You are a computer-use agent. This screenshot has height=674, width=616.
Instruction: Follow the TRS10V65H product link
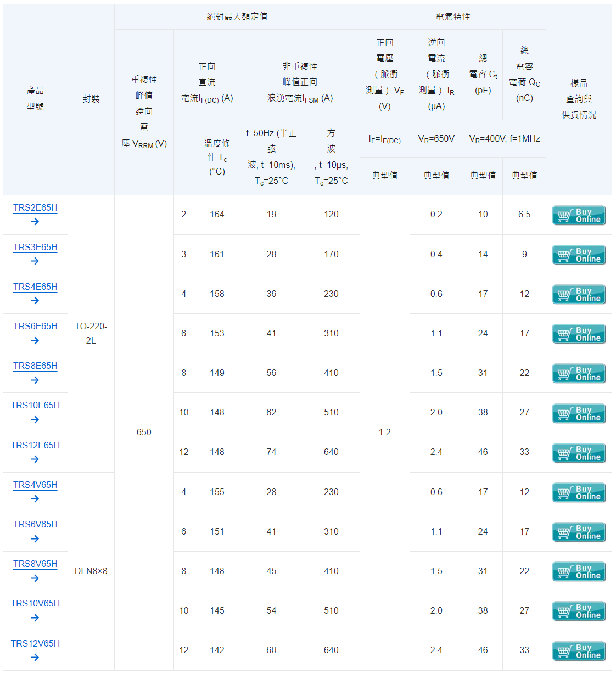pyautogui.click(x=35, y=604)
